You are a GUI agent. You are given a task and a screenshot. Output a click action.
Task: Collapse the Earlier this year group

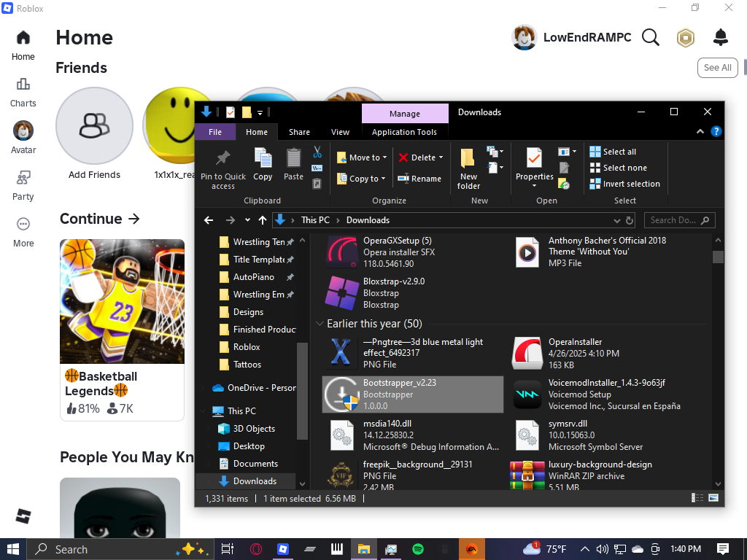tap(320, 324)
